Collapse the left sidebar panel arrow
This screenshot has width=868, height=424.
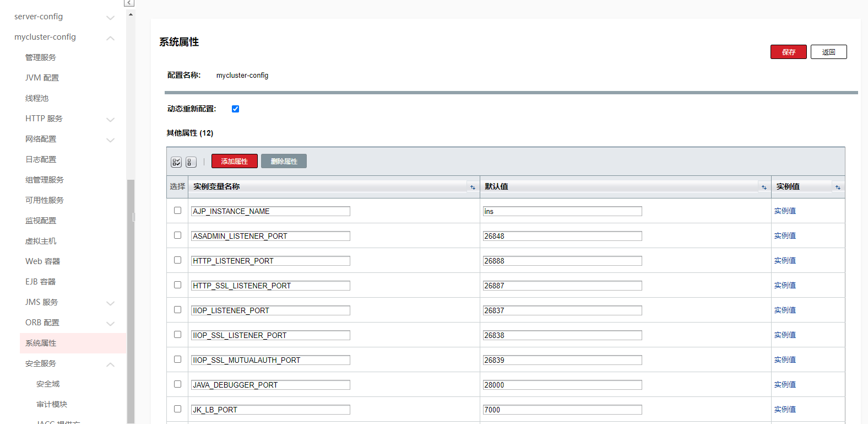[129, 3]
